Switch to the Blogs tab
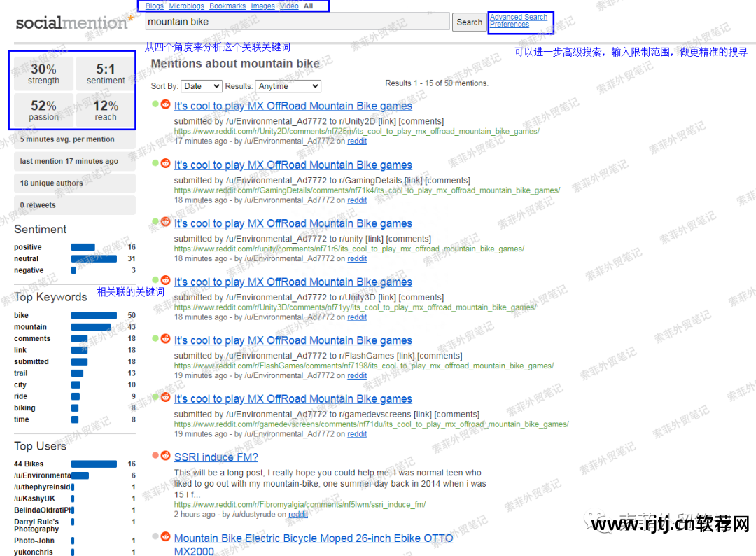The width and height of the screenshot is (756, 556). [x=155, y=6]
